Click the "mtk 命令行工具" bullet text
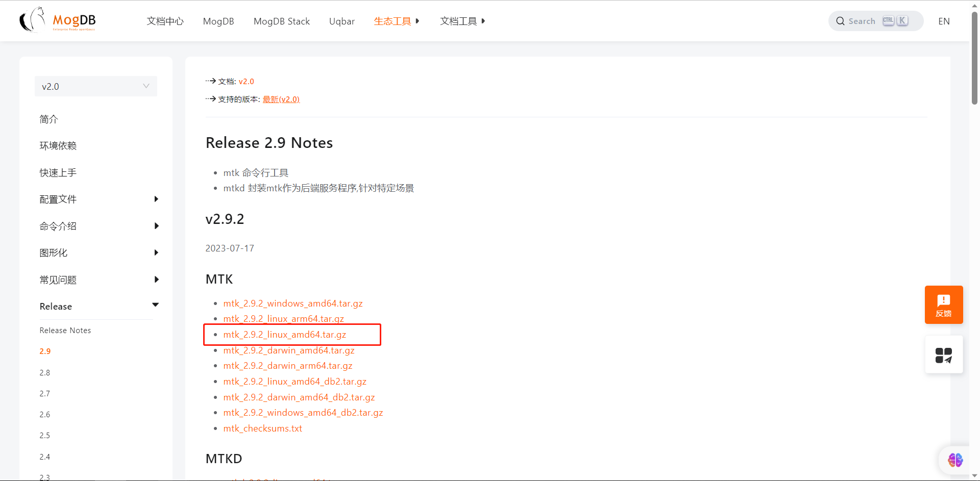Image resolution: width=980 pixels, height=481 pixels. [x=256, y=172]
